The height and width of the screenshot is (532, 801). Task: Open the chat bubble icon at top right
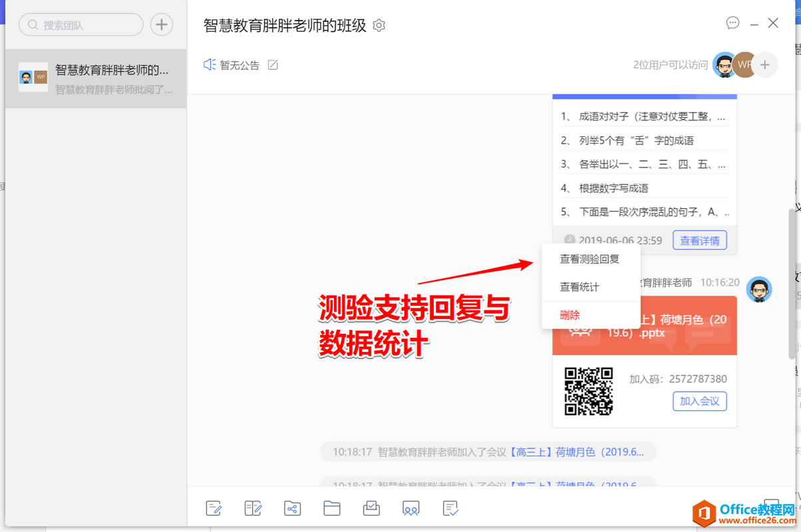(x=732, y=23)
